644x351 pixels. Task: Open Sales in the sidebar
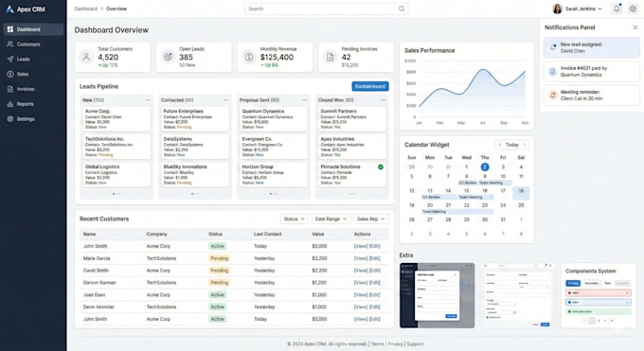[33, 74]
